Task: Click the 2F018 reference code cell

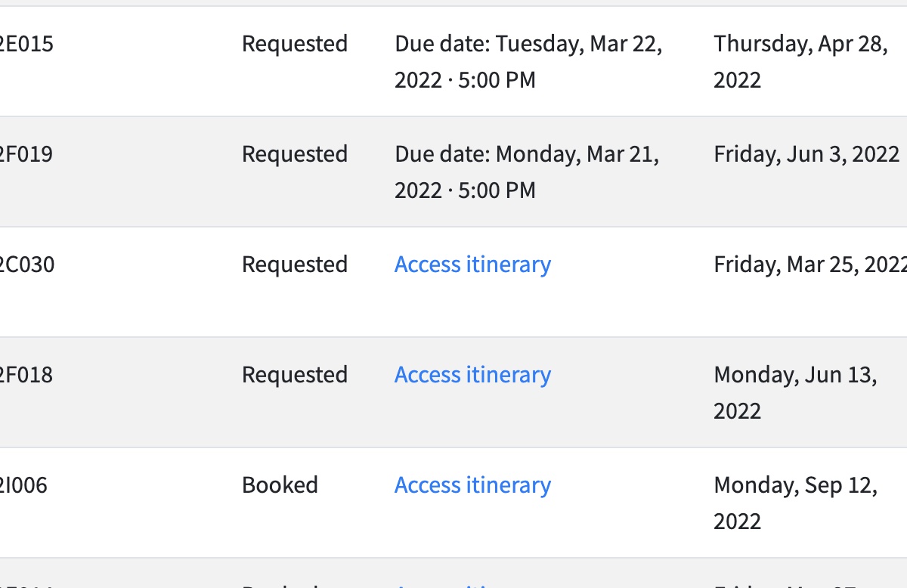Action: 26,375
